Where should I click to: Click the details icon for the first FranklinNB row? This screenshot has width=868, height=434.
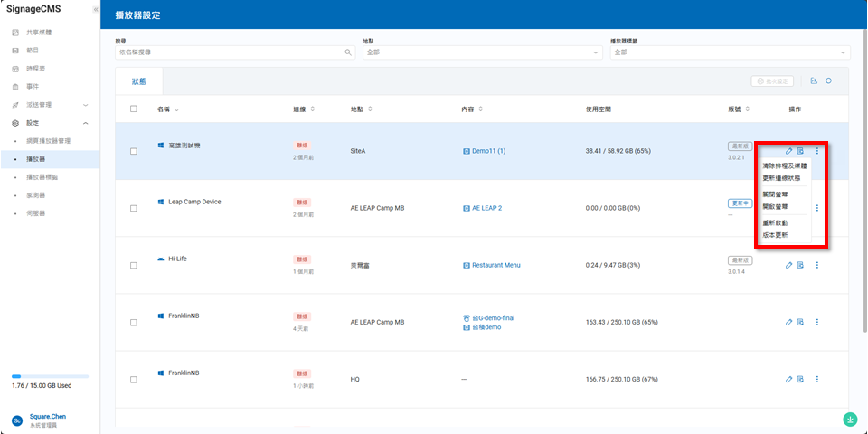800,322
